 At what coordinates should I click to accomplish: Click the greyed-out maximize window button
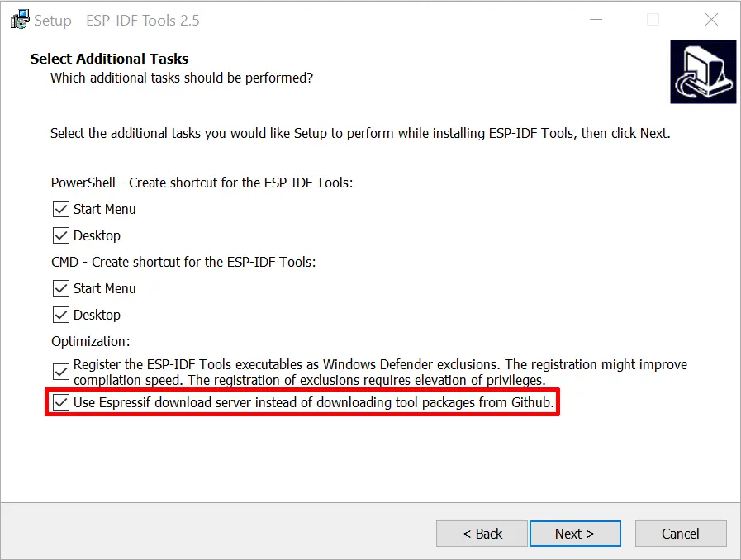click(653, 20)
